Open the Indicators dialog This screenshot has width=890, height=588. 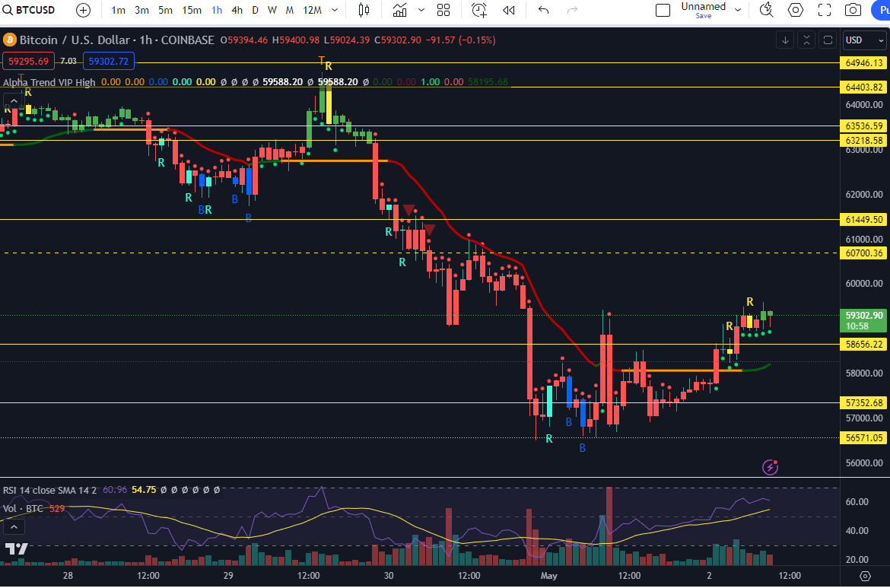[x=399, y=10]
